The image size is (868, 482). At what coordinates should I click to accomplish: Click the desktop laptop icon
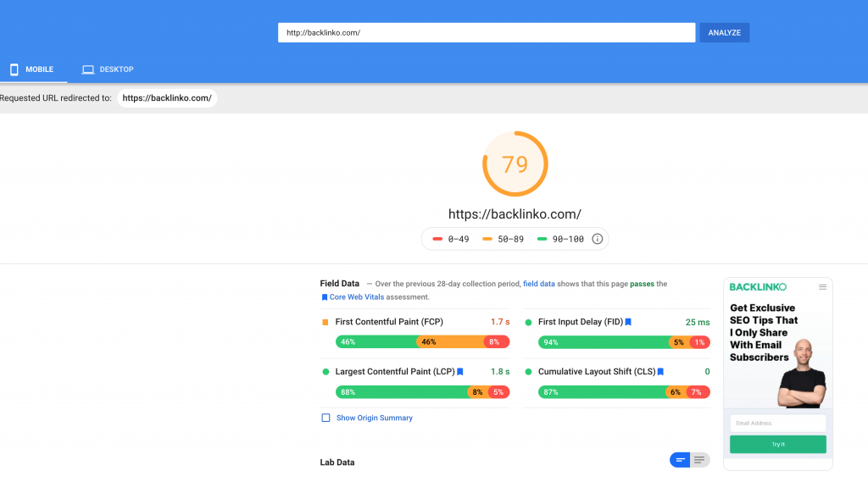[x=87, y=69]
